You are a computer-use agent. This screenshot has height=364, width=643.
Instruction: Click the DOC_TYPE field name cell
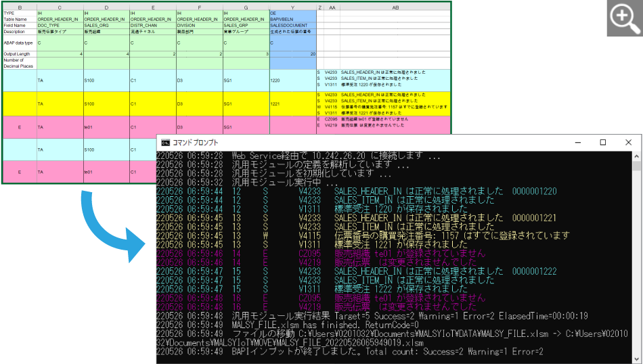(60, 26)
